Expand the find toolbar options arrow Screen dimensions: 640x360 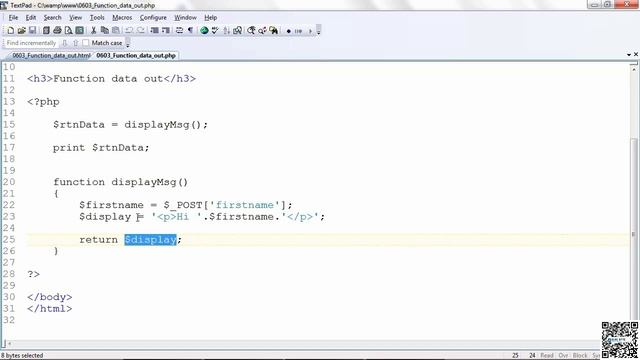(x=128, y=43)
